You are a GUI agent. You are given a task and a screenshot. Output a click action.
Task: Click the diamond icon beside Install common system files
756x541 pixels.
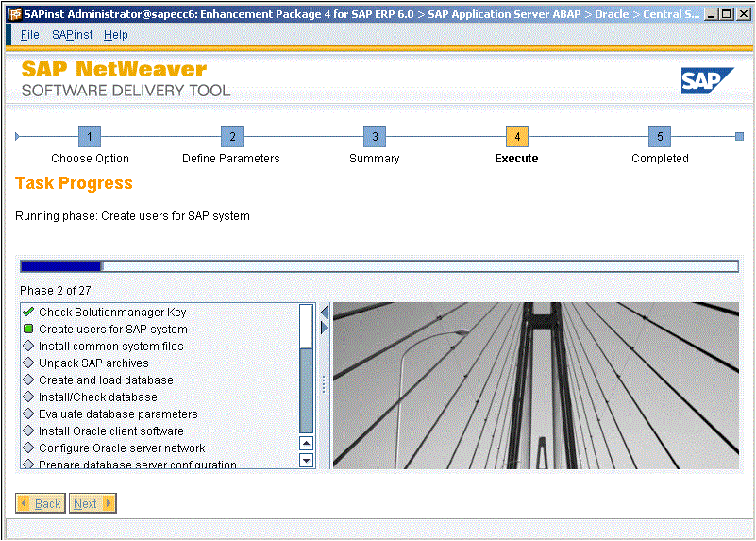28,347
